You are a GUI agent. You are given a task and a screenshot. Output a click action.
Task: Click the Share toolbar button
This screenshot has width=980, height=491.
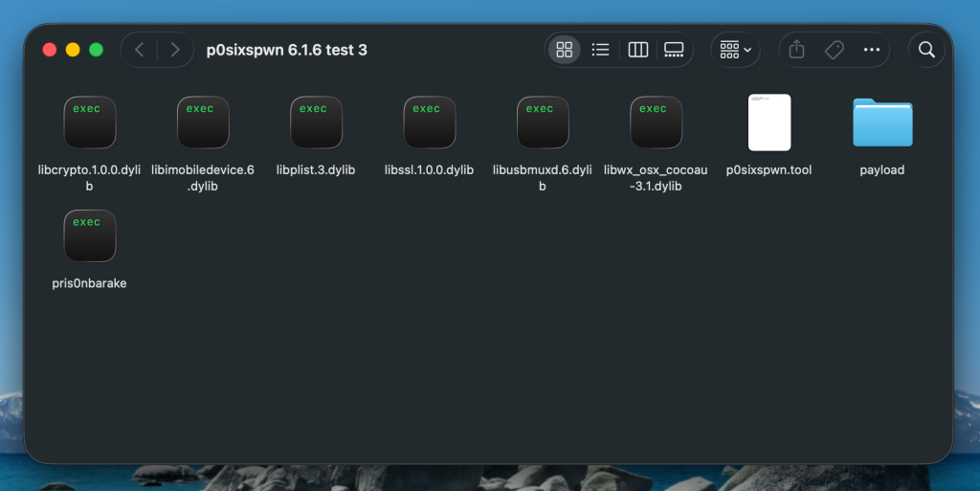click(x=796, y=50)
